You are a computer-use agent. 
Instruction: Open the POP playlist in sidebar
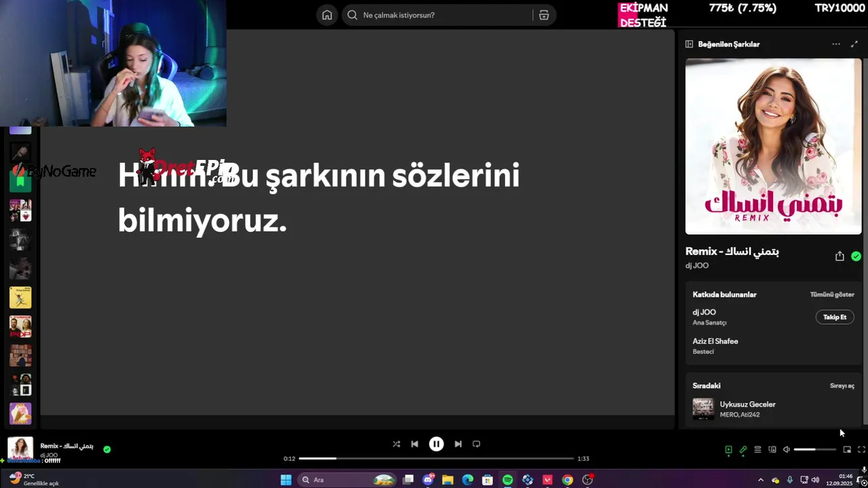[x=20, y=326]
